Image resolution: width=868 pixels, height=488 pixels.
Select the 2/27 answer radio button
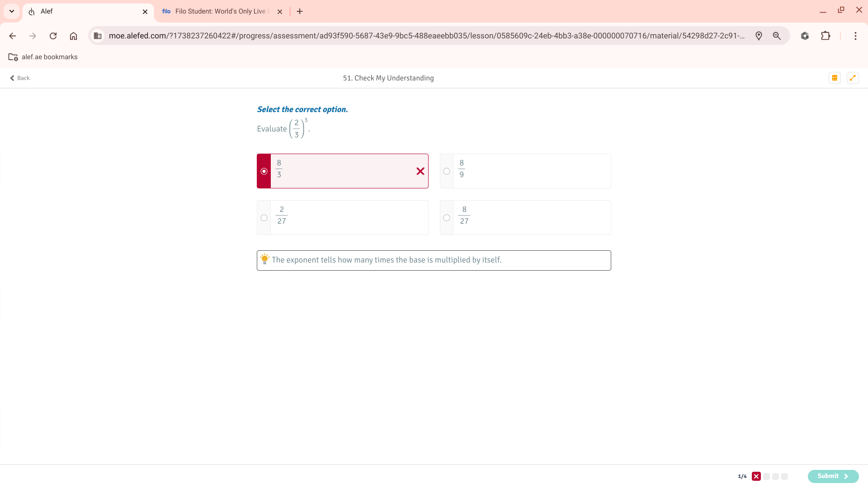click(264, 218)
